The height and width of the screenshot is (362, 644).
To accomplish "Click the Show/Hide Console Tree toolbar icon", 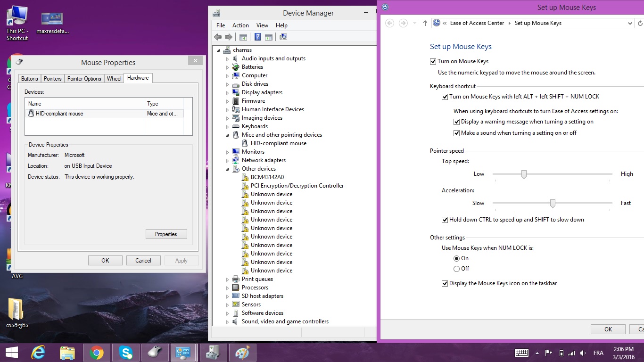I will point(243,37).
